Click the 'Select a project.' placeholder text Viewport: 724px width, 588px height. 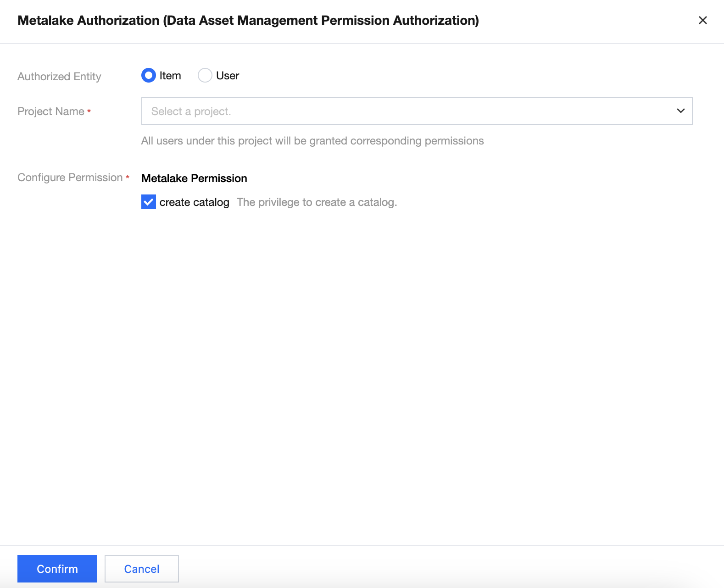pyautogui.click(x=191, y=111)
